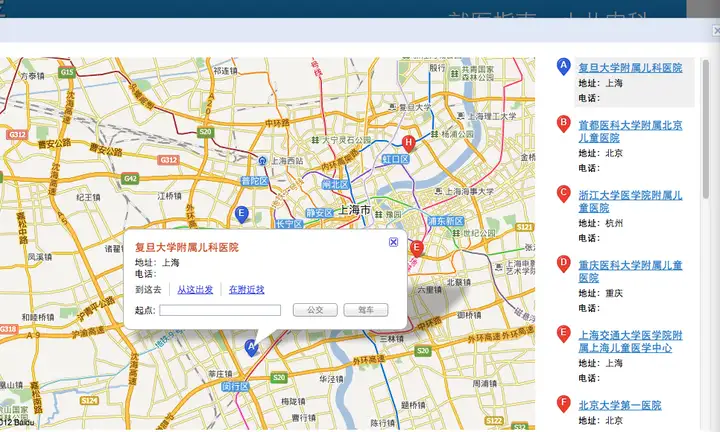Click the 和睦桥镇 town label
720x432 pixels.
tap(38, 317)
